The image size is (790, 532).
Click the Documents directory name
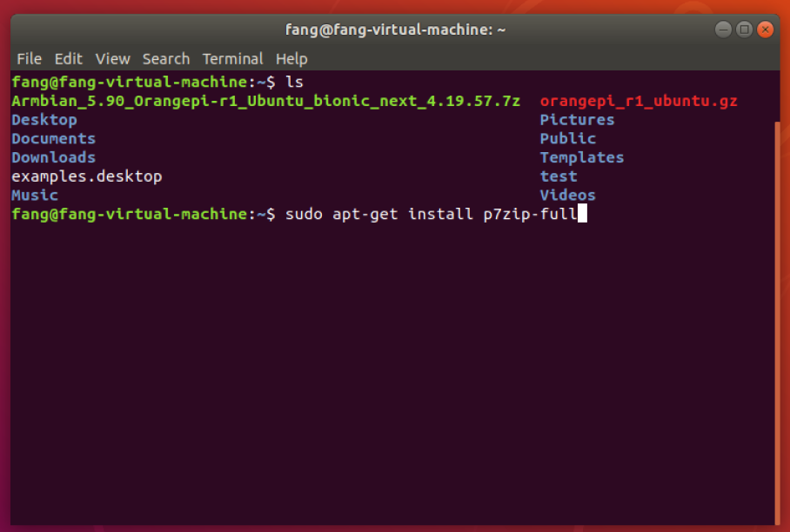tap(53, 138)
